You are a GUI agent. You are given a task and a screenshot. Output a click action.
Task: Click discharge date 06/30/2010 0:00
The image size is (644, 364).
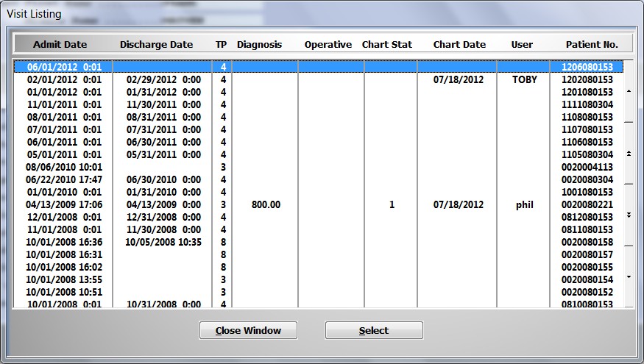point(163,179)
